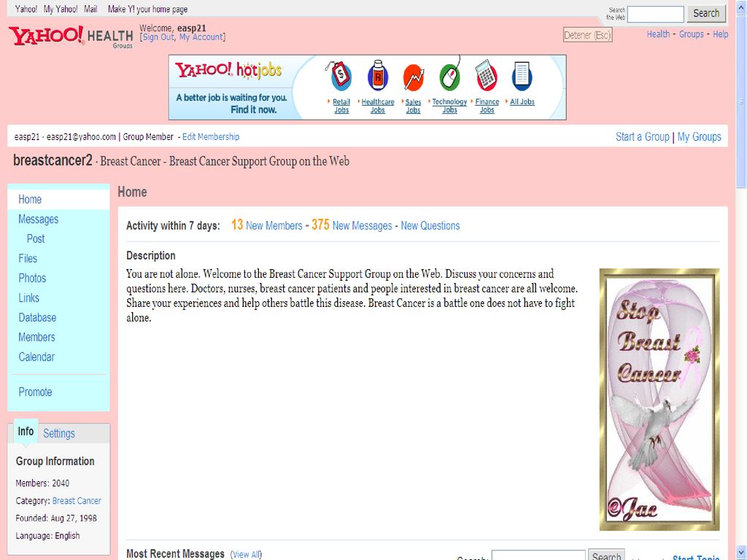Open Members in the sidebar
Viewport: 747px width, 560px height.
point(36,337)
